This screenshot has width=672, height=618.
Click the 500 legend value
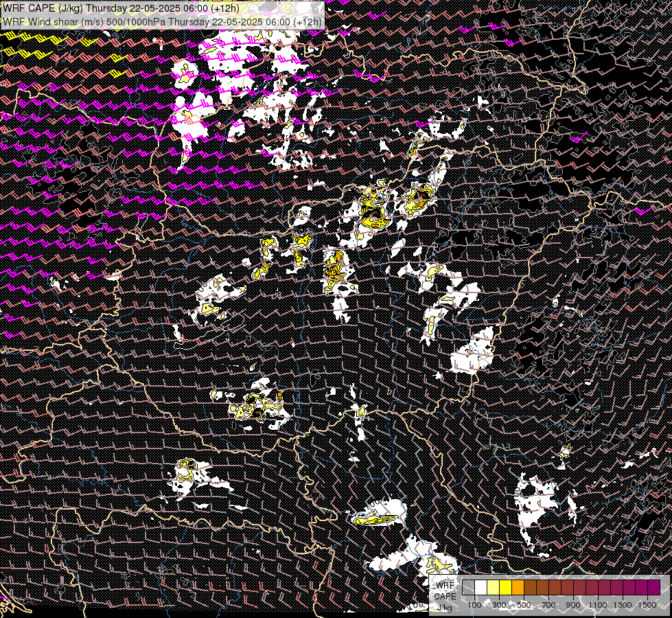pyautogui.click(x=524, y=605)
